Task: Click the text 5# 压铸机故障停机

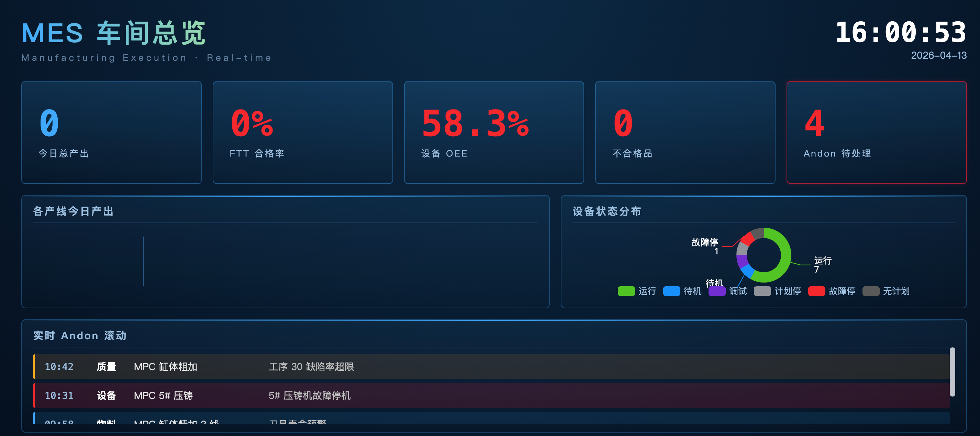Action: 310,395
